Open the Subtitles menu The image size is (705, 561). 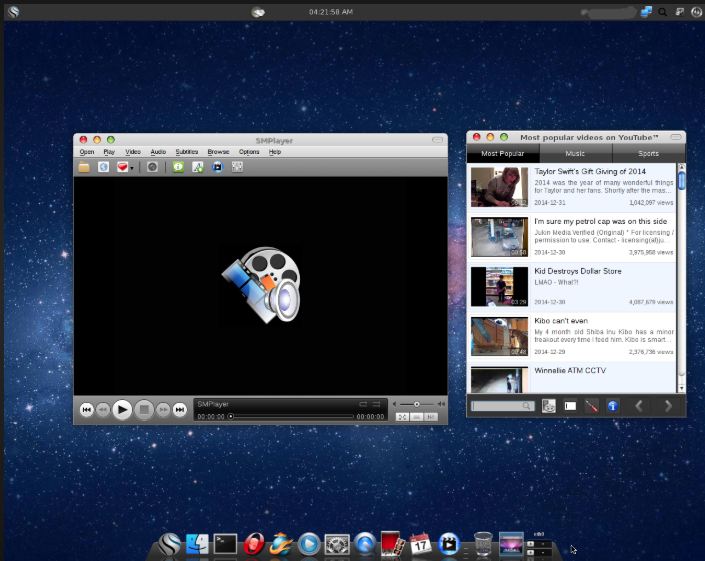(187, 152)
